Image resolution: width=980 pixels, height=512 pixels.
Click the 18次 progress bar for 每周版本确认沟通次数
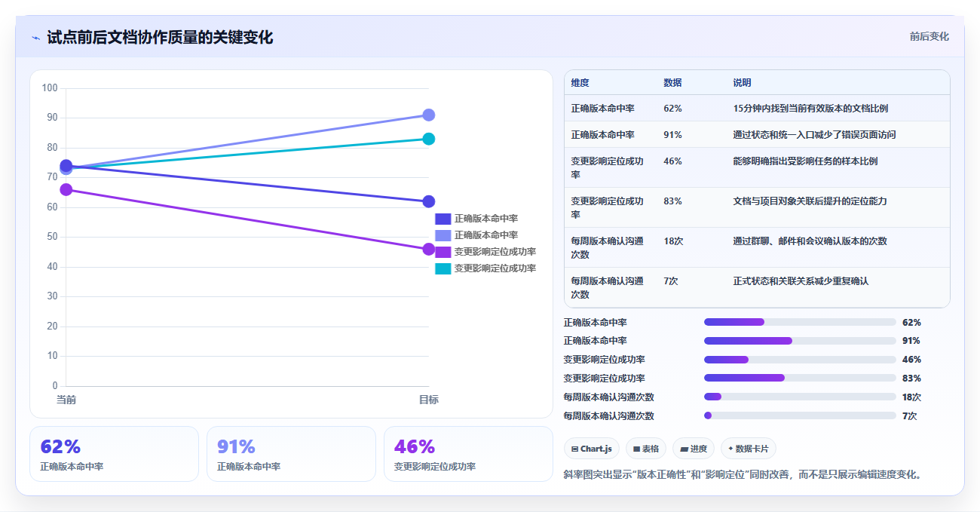coord(800,397)
